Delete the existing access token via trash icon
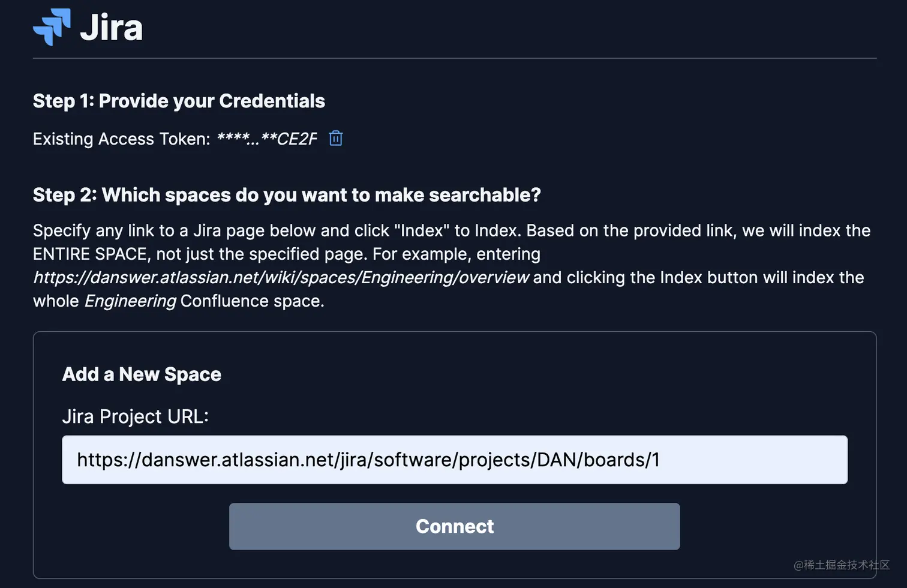907x588 pixels. 336,139
